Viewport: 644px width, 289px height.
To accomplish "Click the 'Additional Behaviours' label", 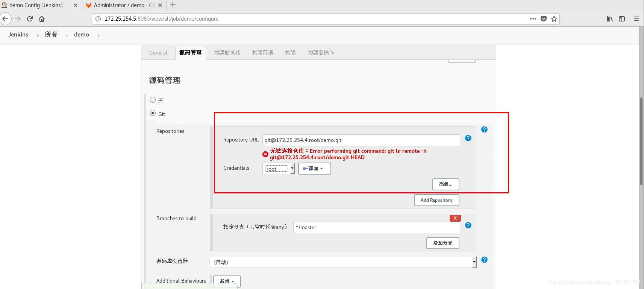I will click(181, 281).
